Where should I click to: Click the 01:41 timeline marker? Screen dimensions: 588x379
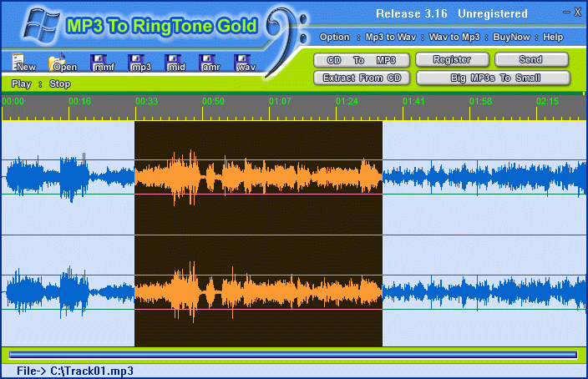pyautogui.click(x=413, y=101)
